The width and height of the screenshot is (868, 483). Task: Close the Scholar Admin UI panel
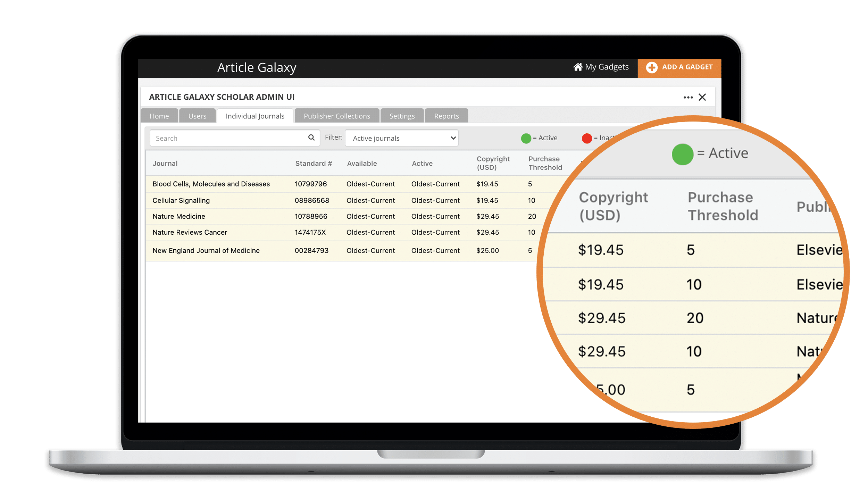(x=702, y=97)
